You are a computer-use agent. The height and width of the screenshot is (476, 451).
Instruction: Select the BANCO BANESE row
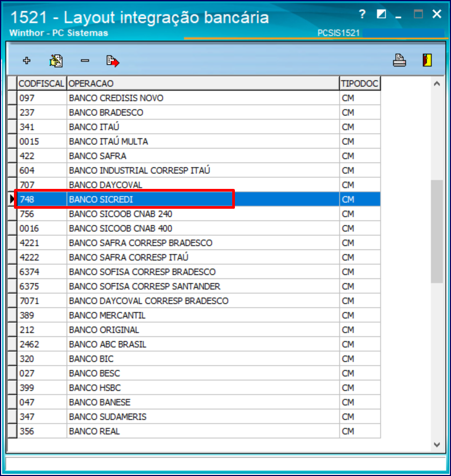(198, 402)
